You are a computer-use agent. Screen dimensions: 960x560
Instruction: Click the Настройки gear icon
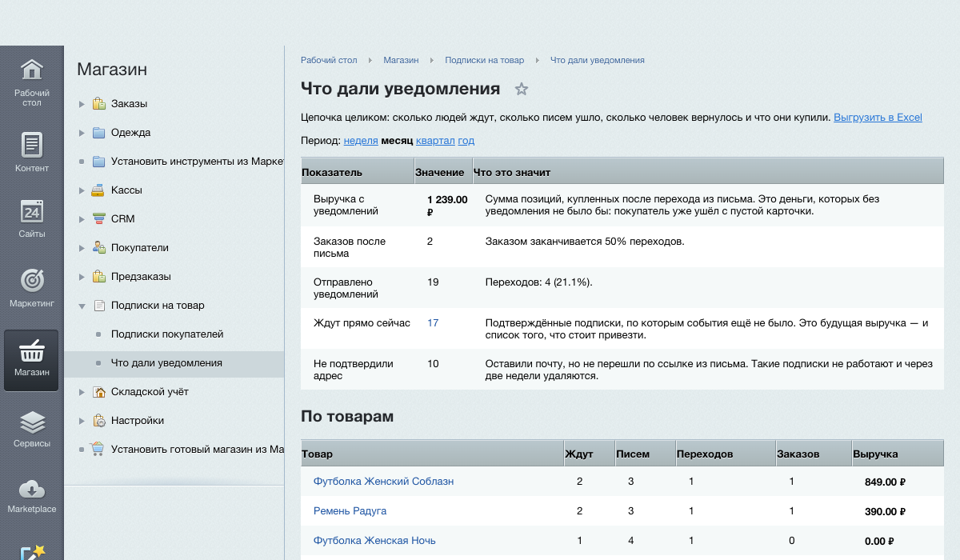click(x=99, y=420)
